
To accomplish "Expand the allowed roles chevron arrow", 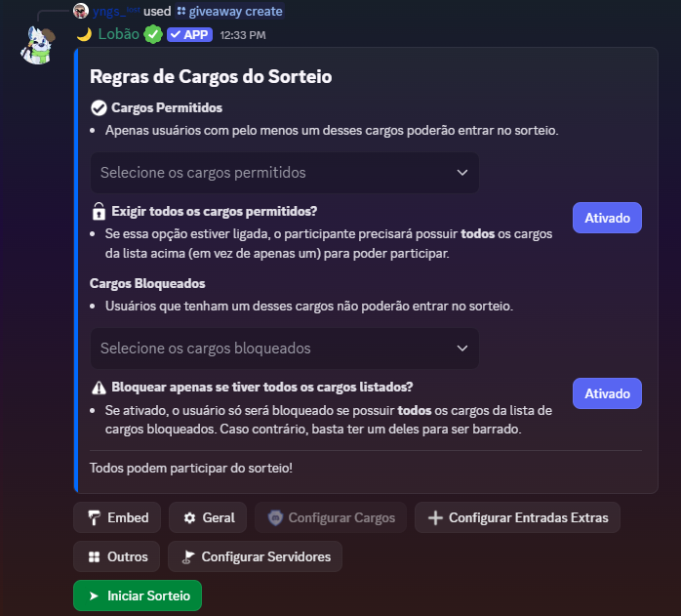I will (x=462, y=173).
